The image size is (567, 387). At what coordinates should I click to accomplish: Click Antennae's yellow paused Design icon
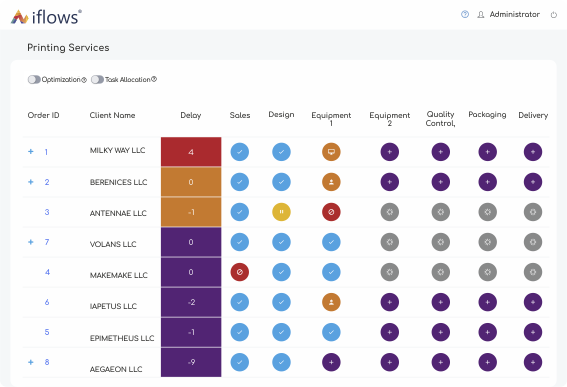tap(281, 212)
